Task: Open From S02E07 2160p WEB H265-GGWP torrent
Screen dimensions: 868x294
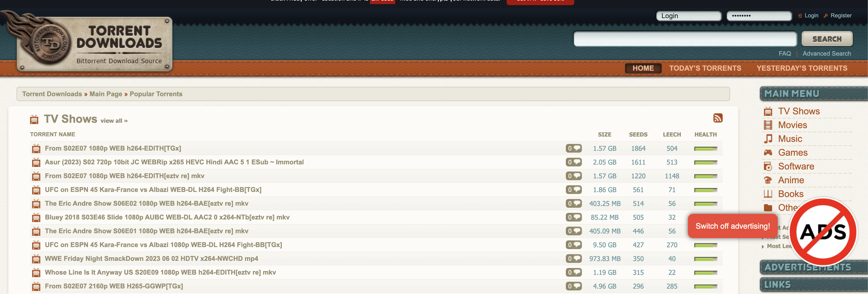Action: 114,286
